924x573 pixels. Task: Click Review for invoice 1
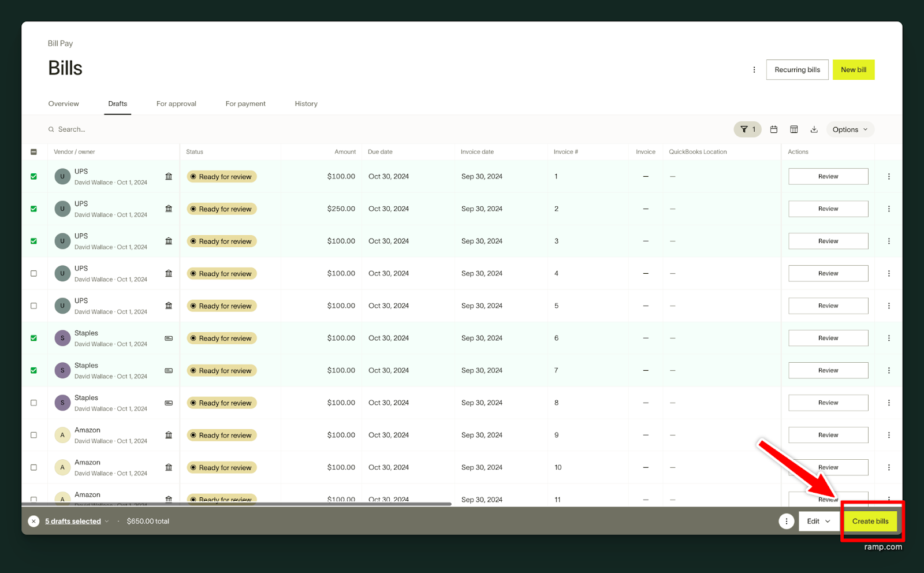828,177
